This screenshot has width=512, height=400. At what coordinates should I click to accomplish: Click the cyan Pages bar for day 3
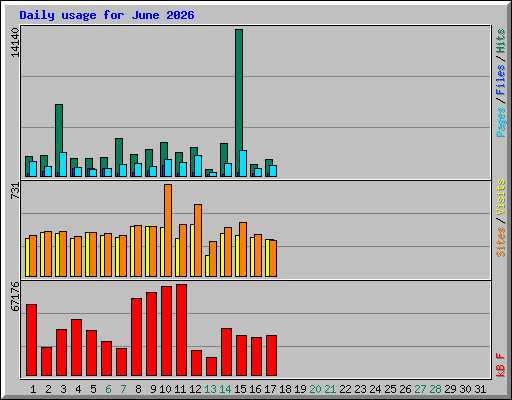63,164
